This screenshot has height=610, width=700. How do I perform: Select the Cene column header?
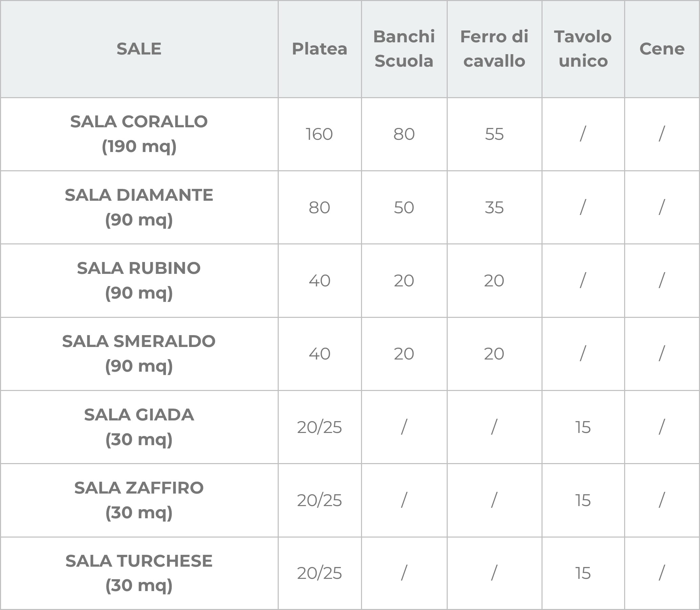coord(662,49)
